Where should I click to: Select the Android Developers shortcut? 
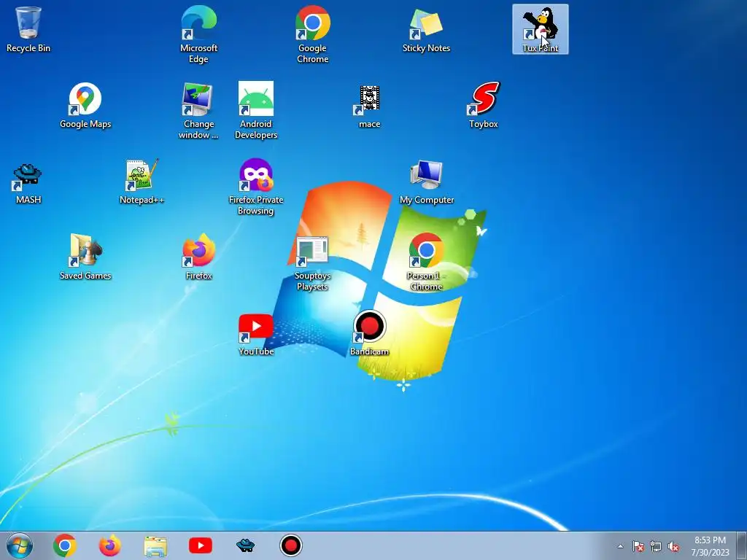pos(256,111)
